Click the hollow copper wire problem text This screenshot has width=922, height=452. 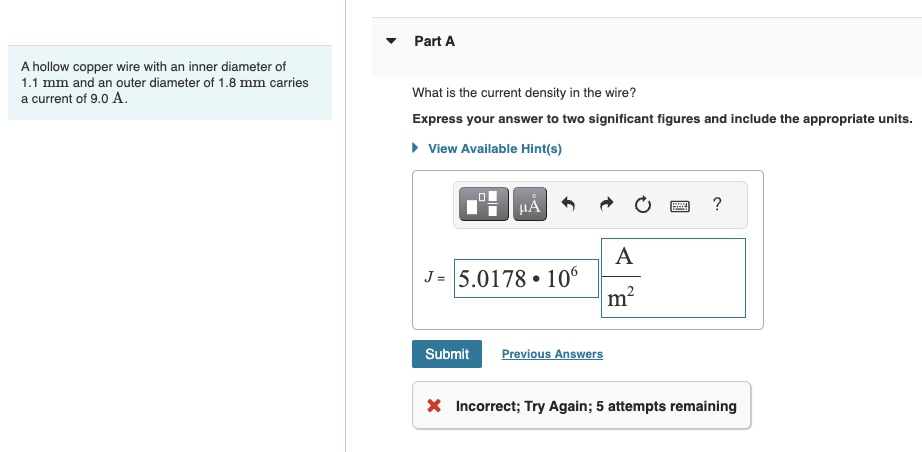165,82
